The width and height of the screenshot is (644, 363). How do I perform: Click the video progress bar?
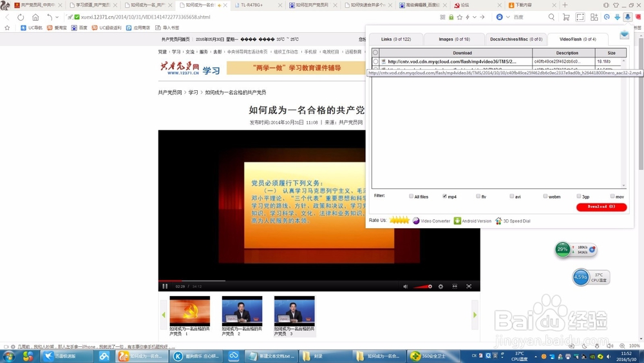319,280
